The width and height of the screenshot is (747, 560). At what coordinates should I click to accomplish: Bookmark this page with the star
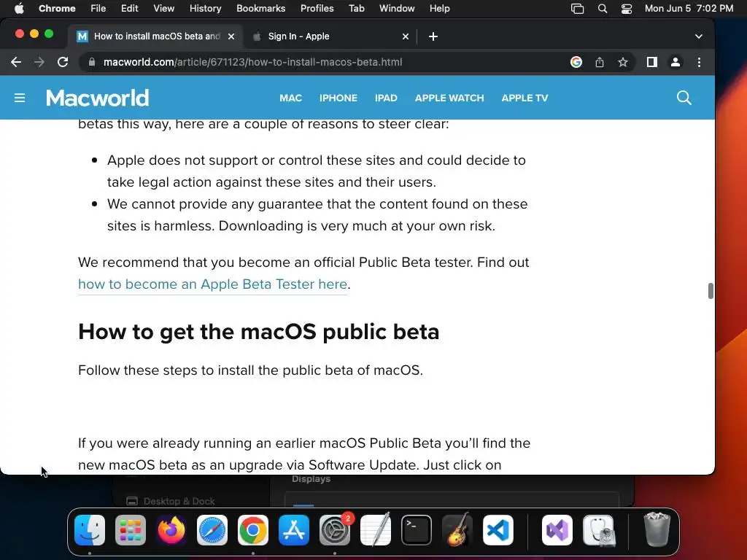(x=623, y=62)
